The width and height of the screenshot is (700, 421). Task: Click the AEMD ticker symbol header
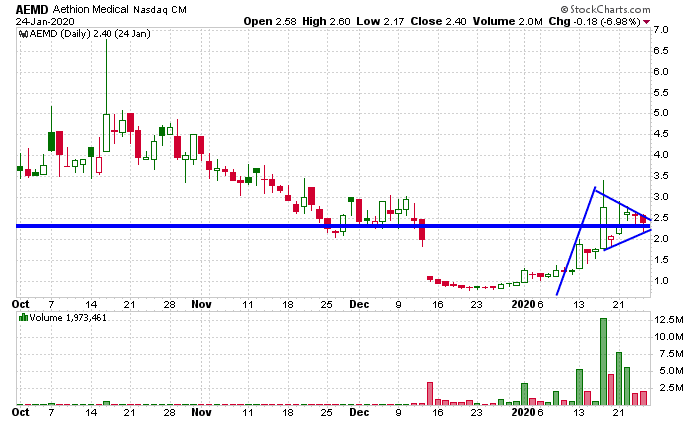[x=32, y=9]
